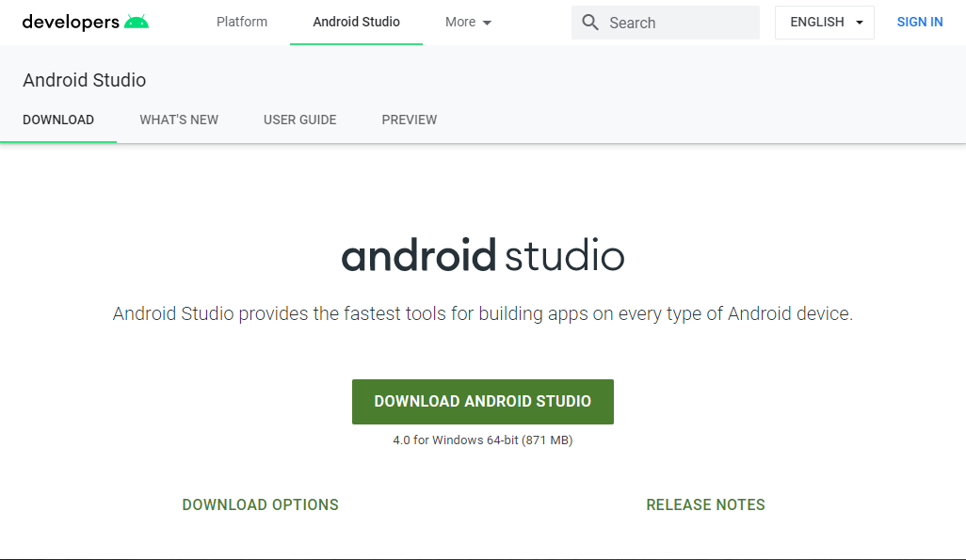
Task: Click the tagline about fastest tools for building apps
Action: coord(483,313)
